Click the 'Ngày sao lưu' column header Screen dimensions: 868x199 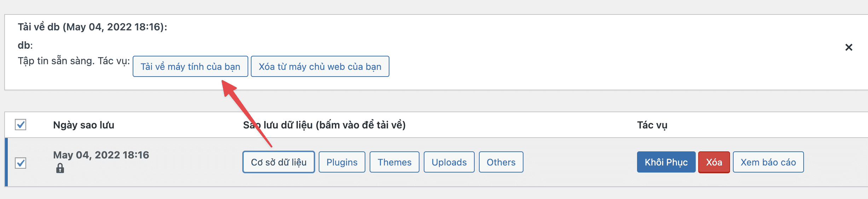[x=83, y=125]
